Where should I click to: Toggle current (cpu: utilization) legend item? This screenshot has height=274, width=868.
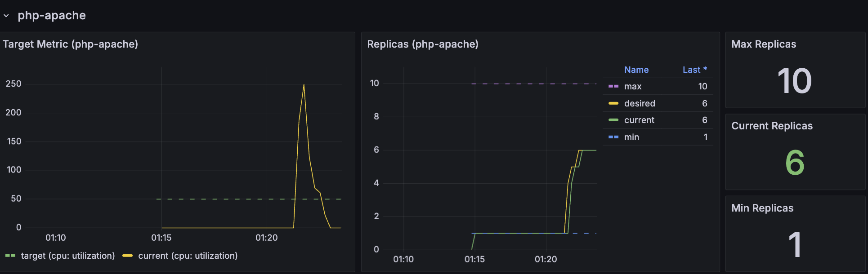[188, 256]
